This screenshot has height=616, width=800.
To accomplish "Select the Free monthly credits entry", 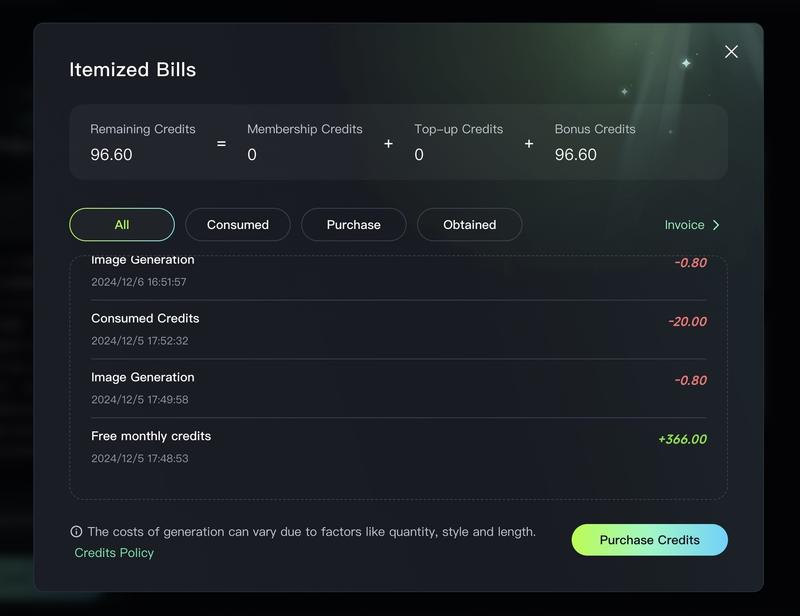I will click(x=151, y=437).
